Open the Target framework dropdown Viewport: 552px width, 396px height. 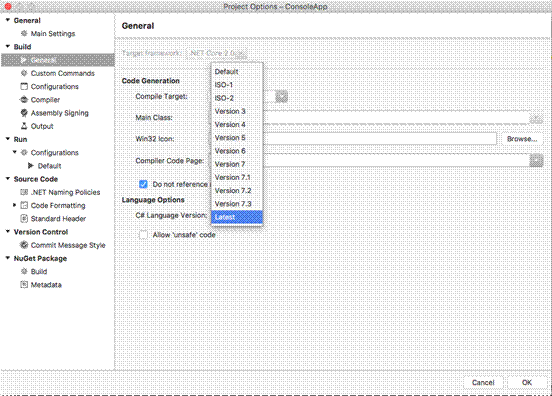coord(217,54)
